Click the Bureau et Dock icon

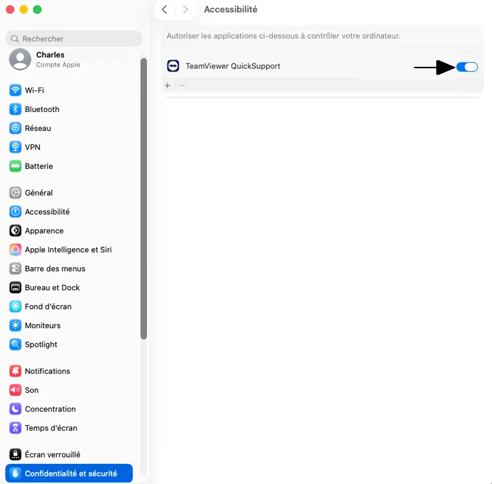pyautogui.click(x=15, y=287)
